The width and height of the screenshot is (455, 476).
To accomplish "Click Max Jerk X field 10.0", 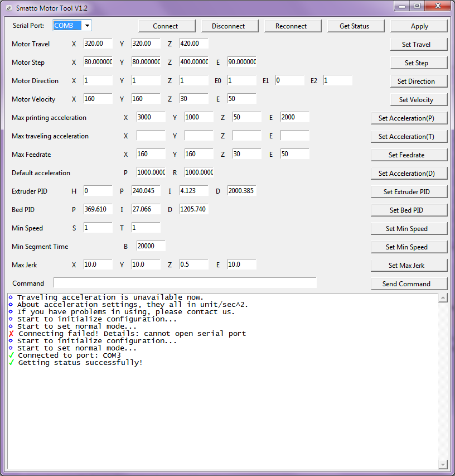I will 98,265.
